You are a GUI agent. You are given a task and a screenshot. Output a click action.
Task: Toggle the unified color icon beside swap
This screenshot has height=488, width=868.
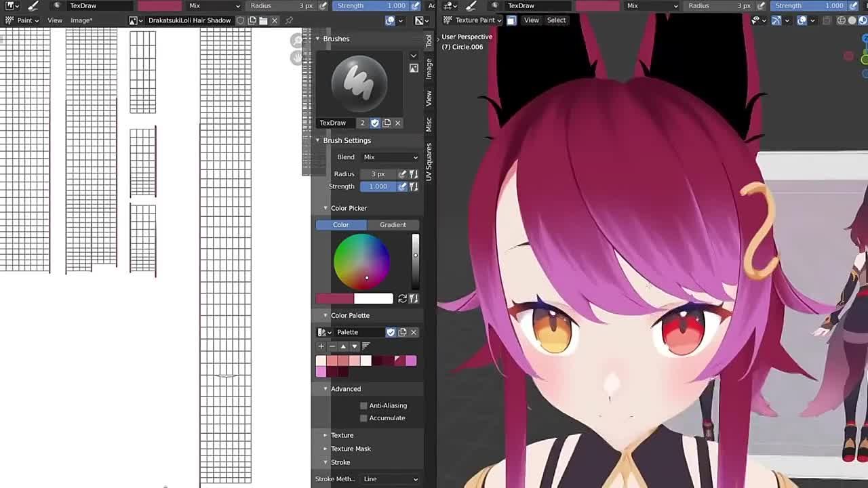coord(414,299)
